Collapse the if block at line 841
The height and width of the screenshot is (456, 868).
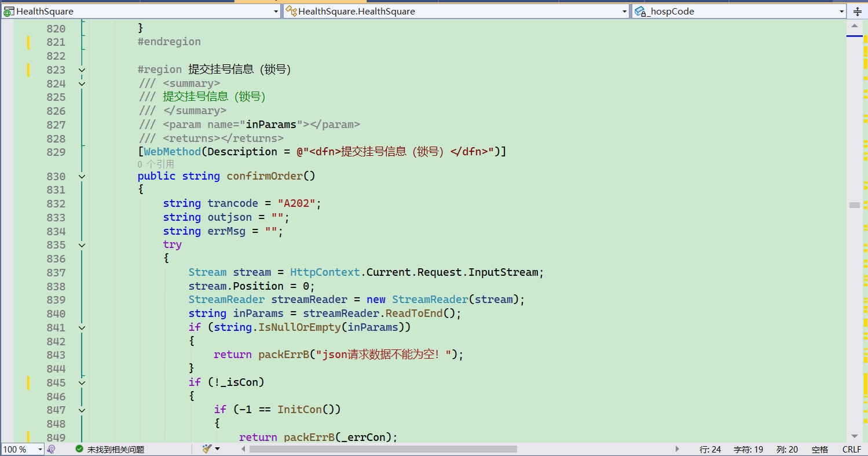(x=82, y=327)
